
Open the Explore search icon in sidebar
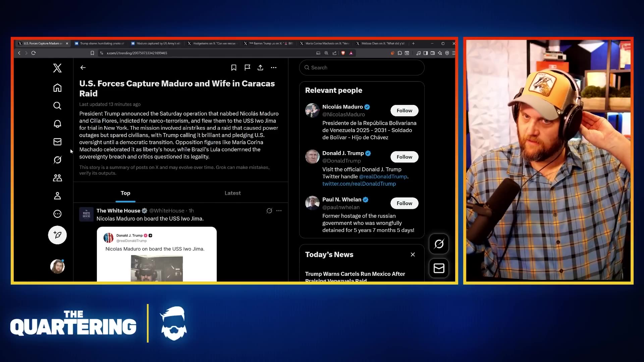tap(57, 106)
